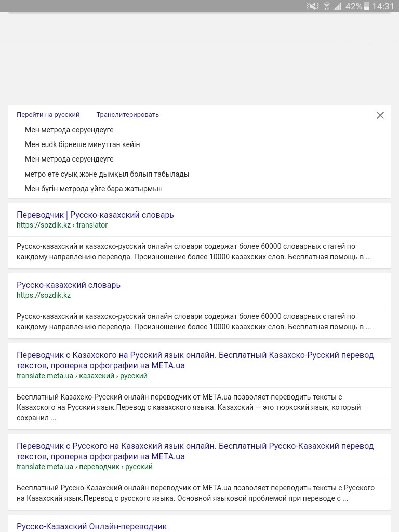Click translate.meta.ua › переводчик › русский URL
Viewport: 399px width, 532px height.
(x=85, y=467)
